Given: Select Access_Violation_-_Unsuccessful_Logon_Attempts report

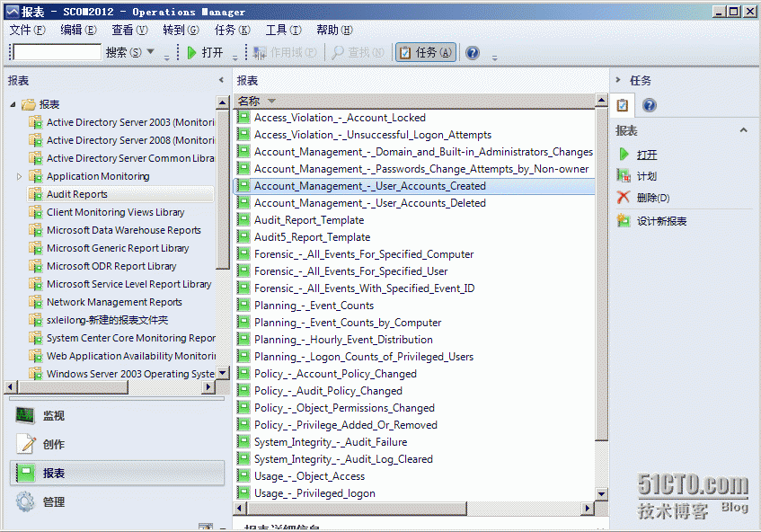Looking at the screenshot, I should coord(373,135).
